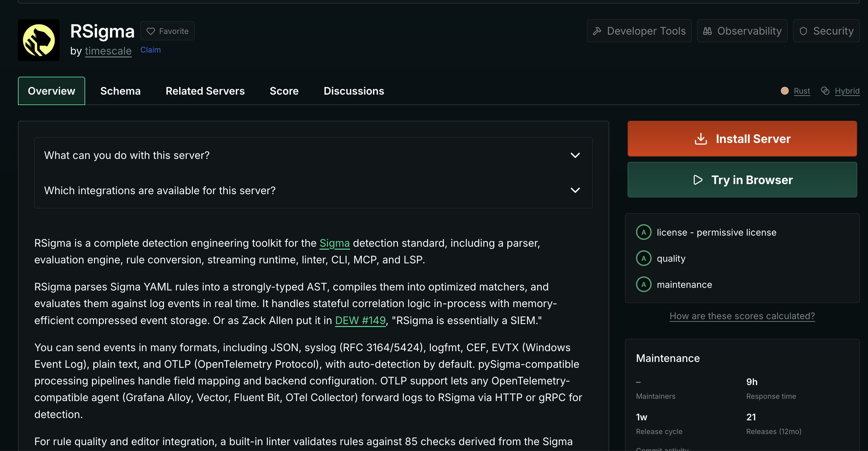
Task: Click the Hybrid link
Action: click(847, 91)
